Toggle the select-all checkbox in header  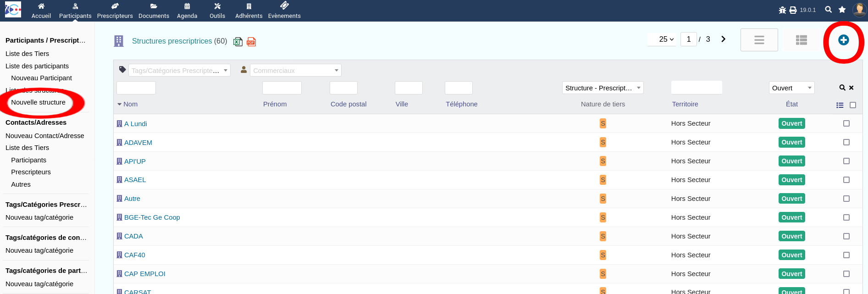click(x=853, y=105)
